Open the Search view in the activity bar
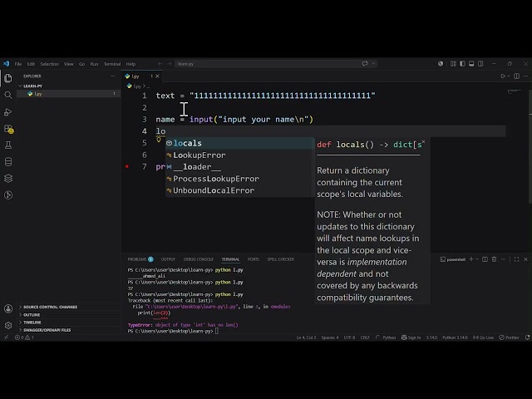Viewport: 532px width, 399px height. (8, 95)
